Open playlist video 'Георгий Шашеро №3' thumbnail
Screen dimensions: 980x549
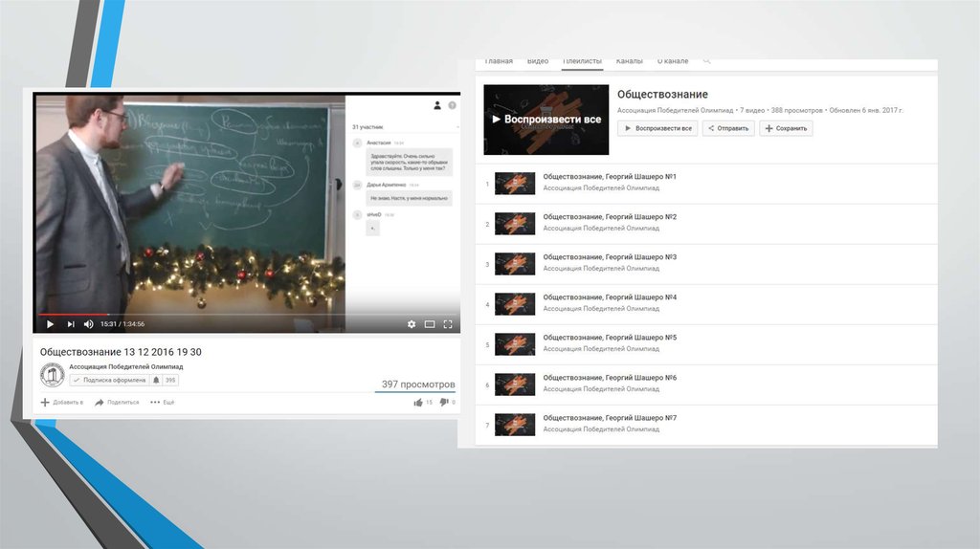pos(514,264)
